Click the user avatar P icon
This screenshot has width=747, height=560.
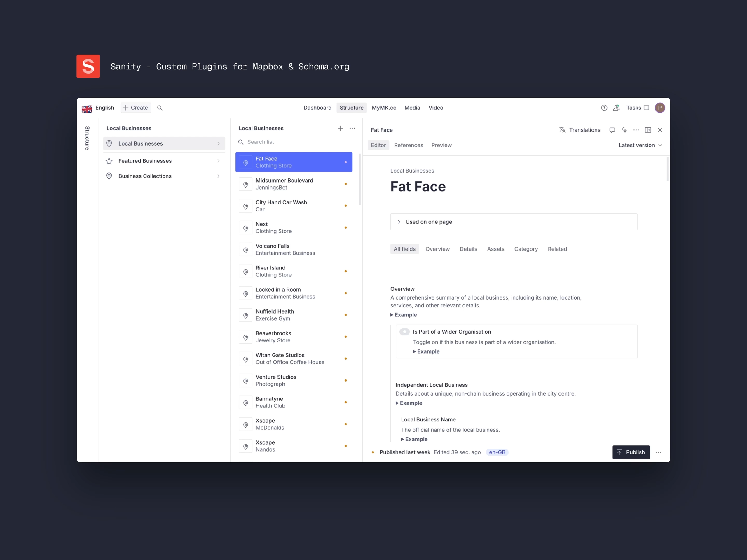pyautogui.click(x=659, y=108)
